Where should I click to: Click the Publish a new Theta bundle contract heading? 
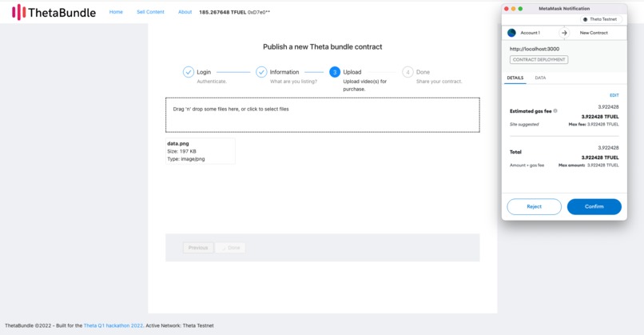[x=323, y=47]
